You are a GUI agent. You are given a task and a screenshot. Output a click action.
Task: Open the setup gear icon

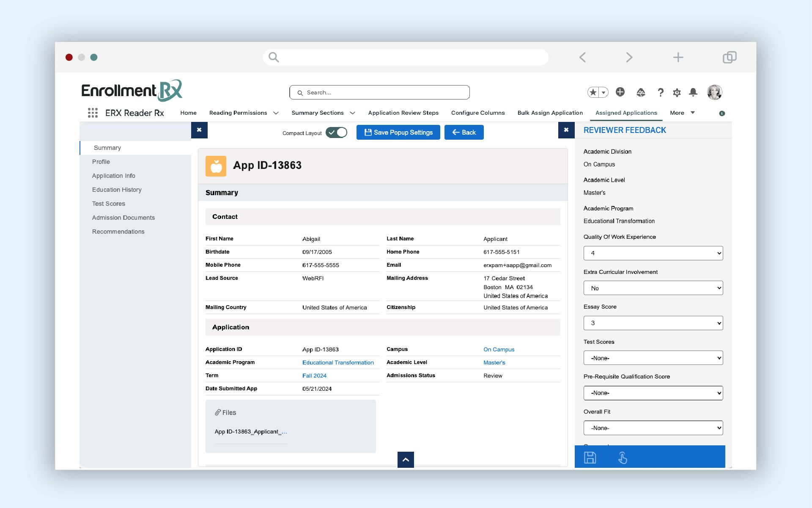coord(677,92)
